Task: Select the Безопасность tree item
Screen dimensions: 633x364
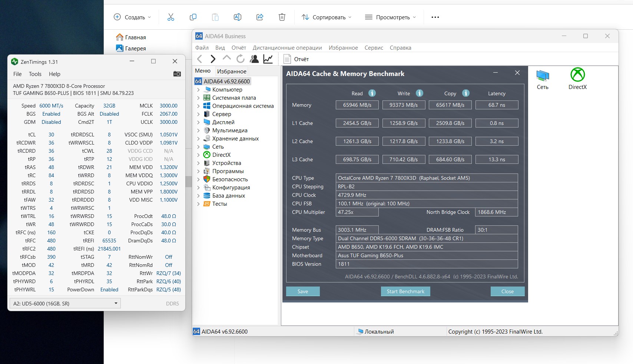Action: (x=230, y=179)
